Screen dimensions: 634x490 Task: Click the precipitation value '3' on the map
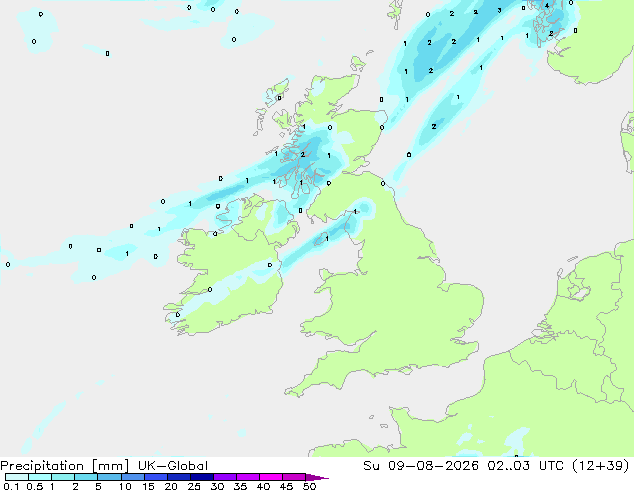[499, 11]
